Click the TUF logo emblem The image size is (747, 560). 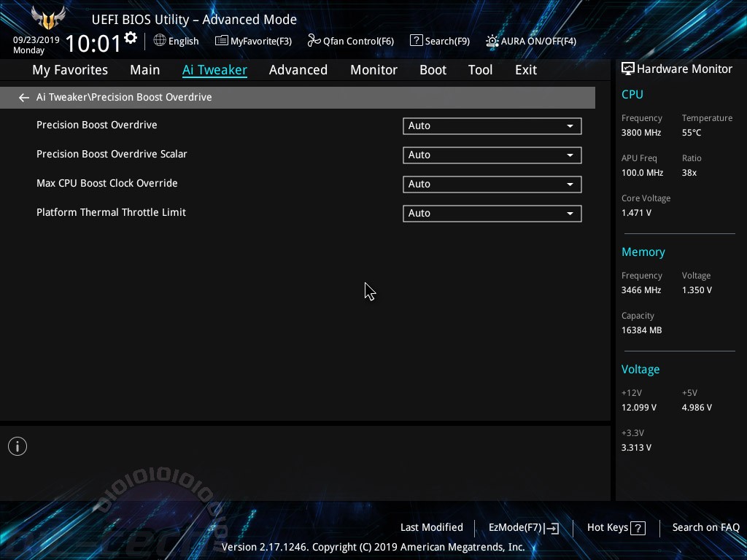48,17
